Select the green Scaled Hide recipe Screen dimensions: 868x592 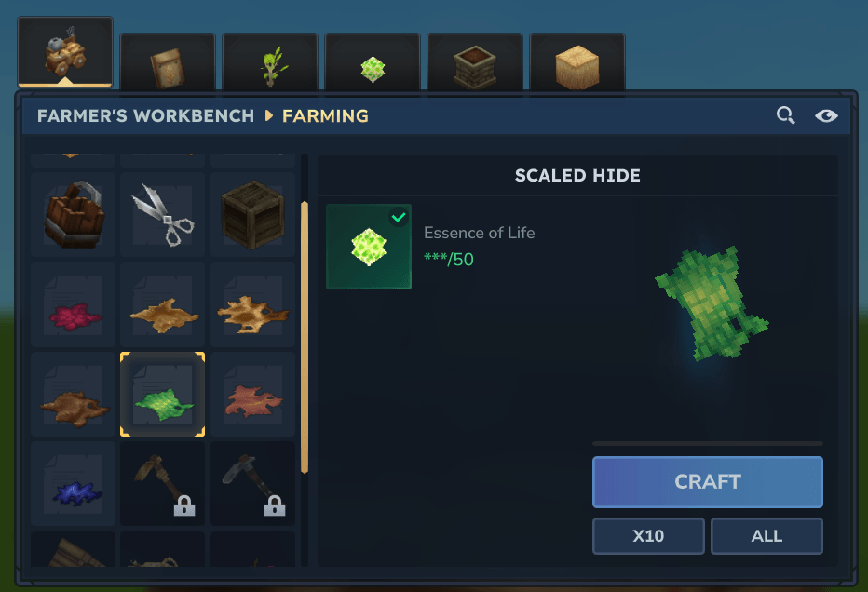163,394
